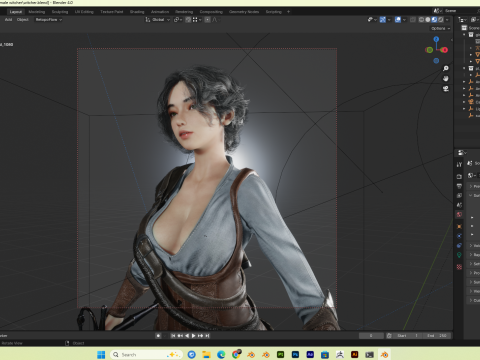
Task: Switch viewport shading to Solid
Action: tap(428, 20)
